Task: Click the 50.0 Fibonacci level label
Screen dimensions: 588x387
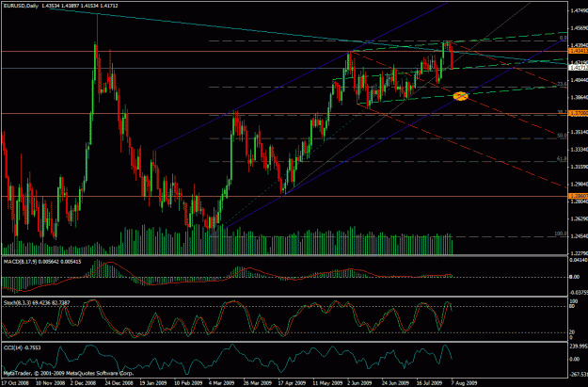Action: coord(562,136)
